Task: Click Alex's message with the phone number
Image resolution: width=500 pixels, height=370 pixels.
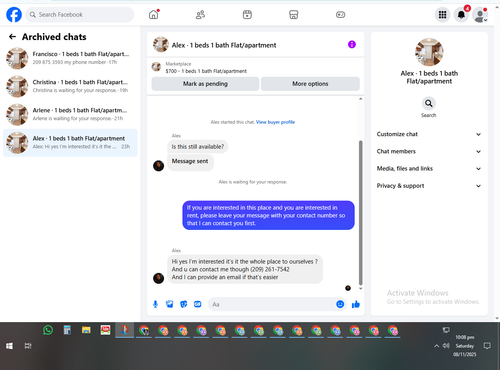Action: coord(245,269)
